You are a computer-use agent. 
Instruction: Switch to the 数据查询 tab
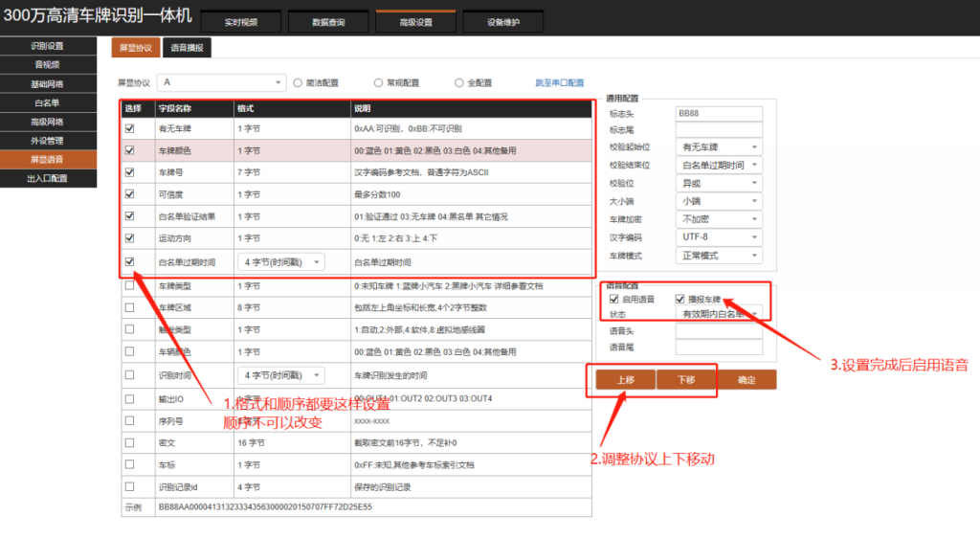(328, 22)
